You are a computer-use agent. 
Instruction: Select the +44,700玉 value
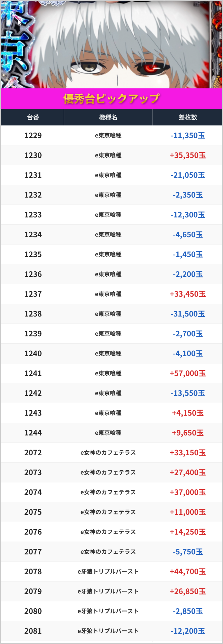[188, 572]
